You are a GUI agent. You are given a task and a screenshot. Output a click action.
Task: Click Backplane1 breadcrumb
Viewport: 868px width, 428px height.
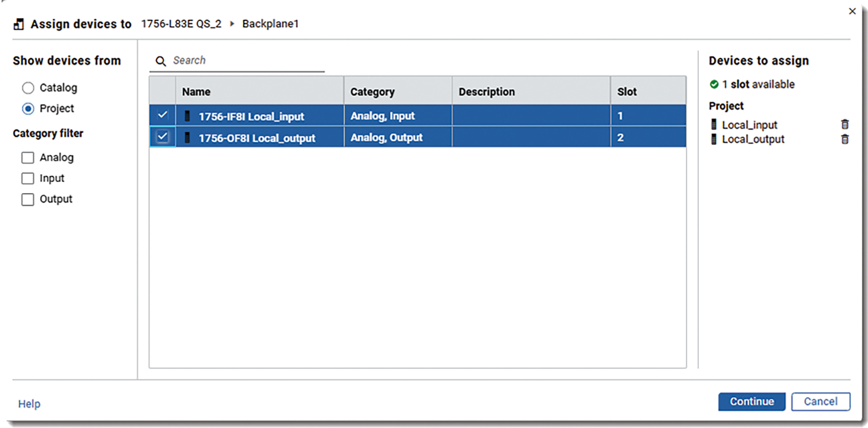(x=270, y=24)
